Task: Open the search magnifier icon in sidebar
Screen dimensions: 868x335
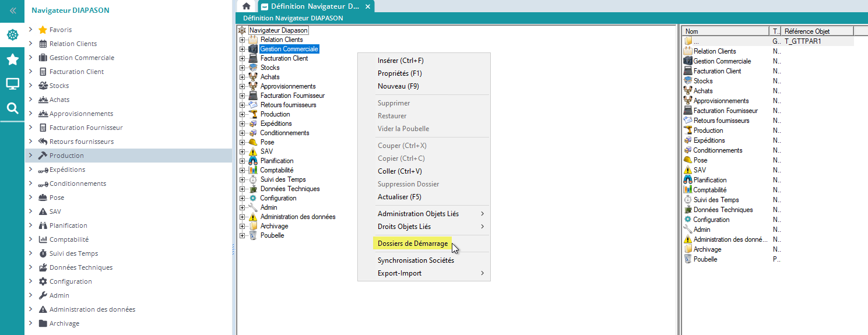Action: (x=12, y=108)
